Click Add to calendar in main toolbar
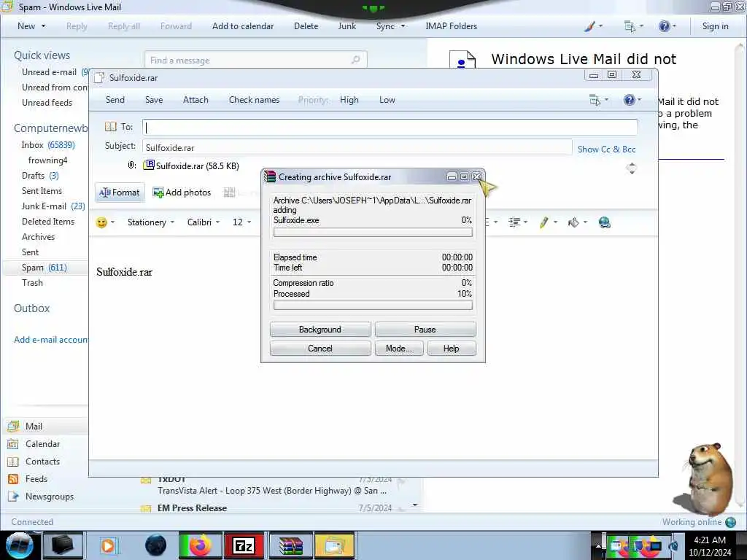Screen dimensions: 747x560 (x=243, y=26)
